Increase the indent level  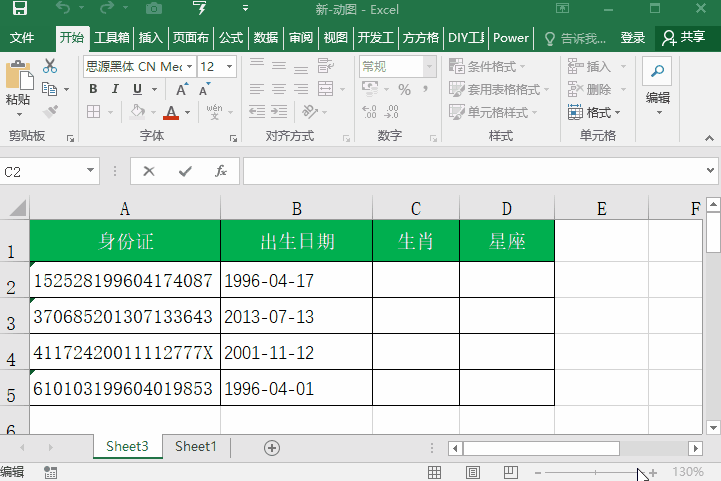[279, 111]
